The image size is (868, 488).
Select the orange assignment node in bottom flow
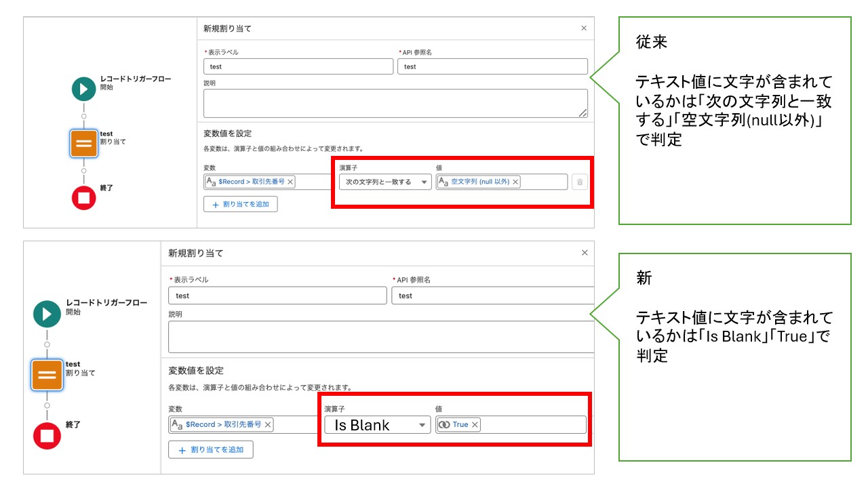click(x=47, y=375)
